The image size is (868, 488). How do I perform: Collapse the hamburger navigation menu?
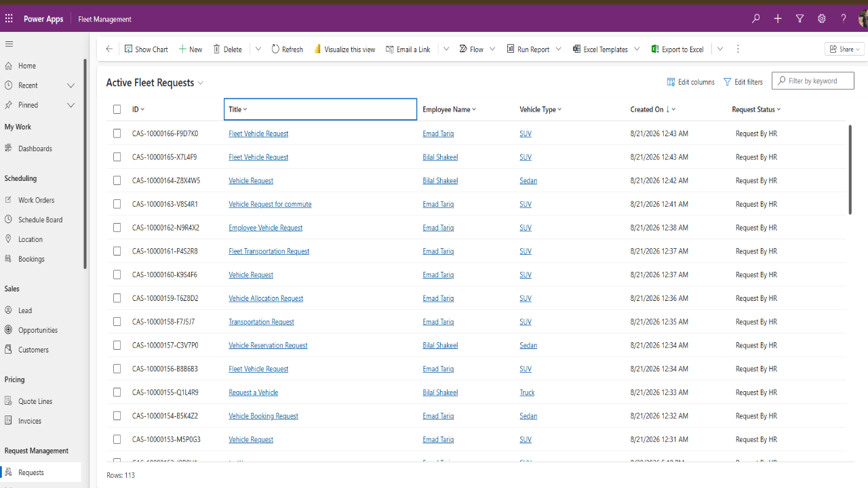(x=9, y=44)
